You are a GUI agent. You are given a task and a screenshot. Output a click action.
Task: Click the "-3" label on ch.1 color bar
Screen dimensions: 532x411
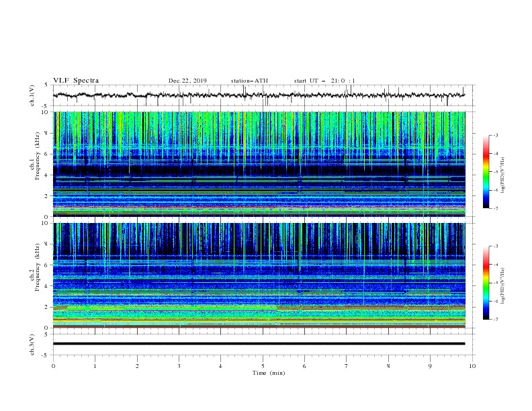pyautogui.click(x=495, y=135)
